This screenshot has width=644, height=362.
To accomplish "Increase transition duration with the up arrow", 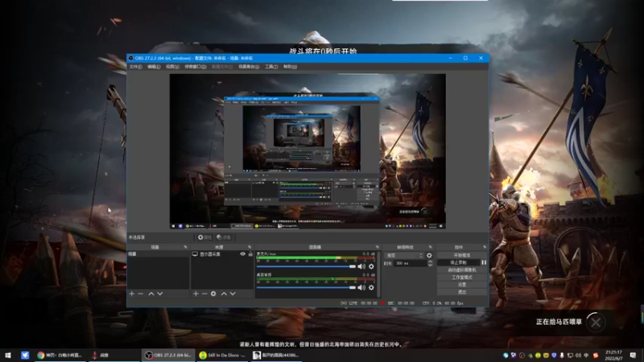I will (x=430, y=261).
